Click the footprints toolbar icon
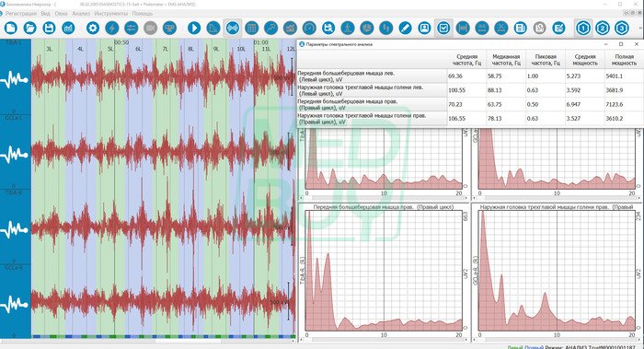 click(385, 28)
